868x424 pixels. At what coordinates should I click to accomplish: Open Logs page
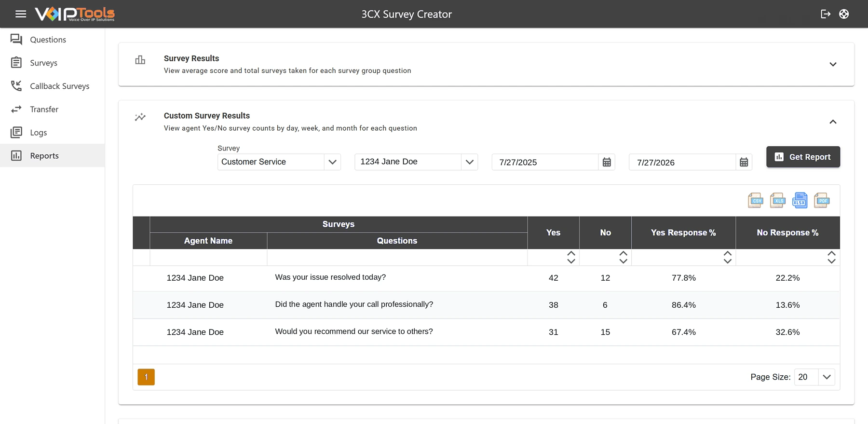[53, 132]
